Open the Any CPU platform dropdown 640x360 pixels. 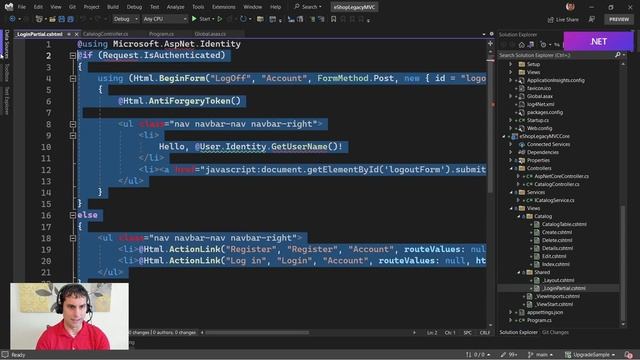165,19
